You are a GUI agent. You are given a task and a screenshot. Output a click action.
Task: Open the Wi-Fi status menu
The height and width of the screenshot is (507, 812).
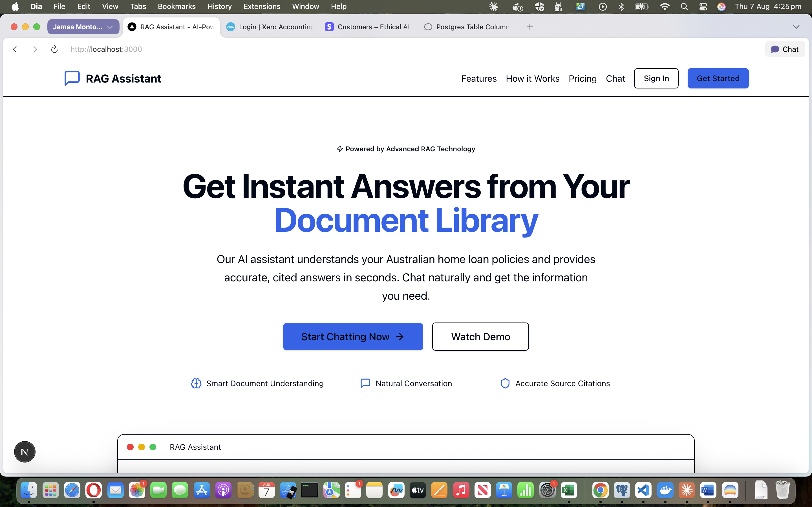click(664, 7)
